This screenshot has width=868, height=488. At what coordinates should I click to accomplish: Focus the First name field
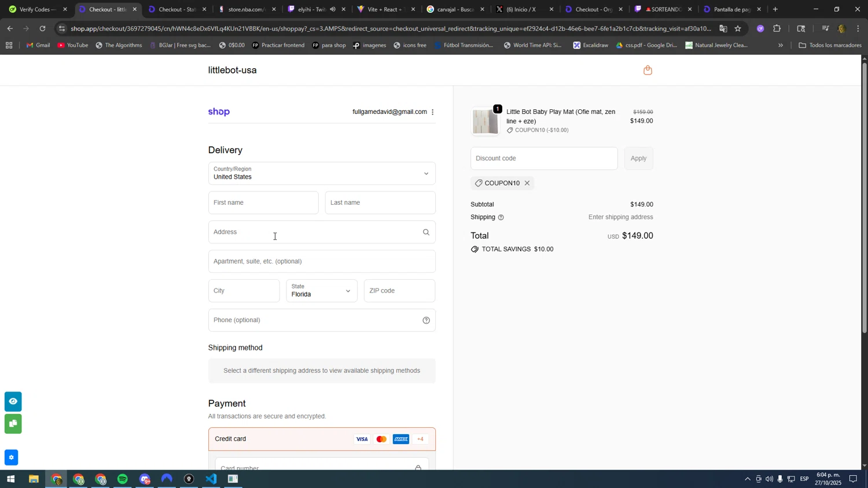coord(263,203)
